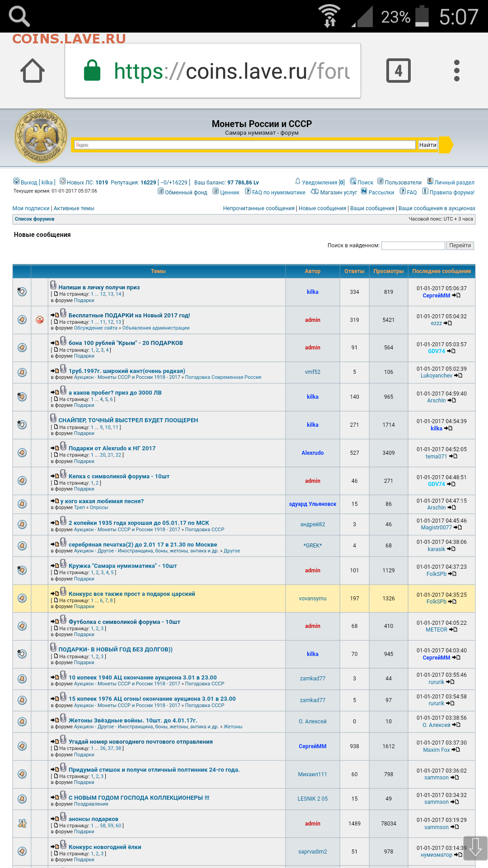Click the last-post icon beside METEOR
The image size is (488, 868).
(x=453, y=630)
